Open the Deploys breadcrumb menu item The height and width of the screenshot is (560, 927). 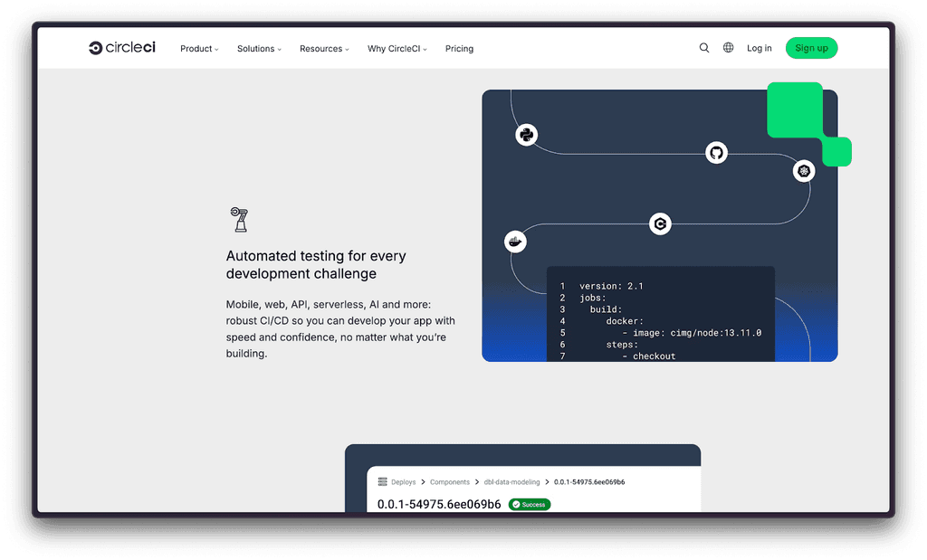point(402,481)
